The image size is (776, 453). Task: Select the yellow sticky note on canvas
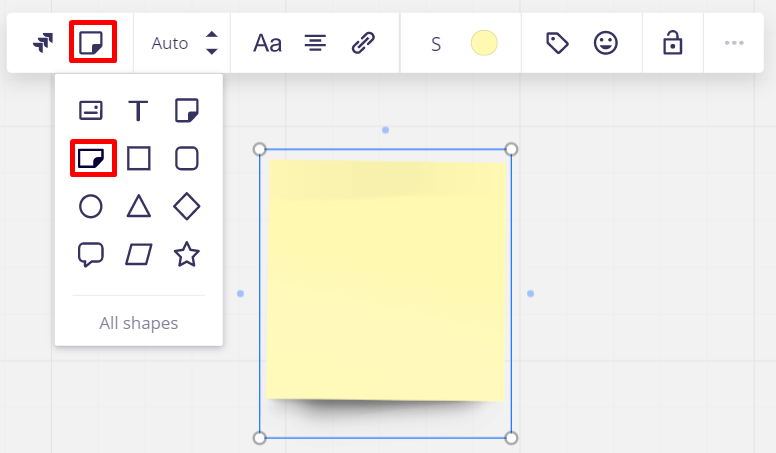tap(386, 280)
